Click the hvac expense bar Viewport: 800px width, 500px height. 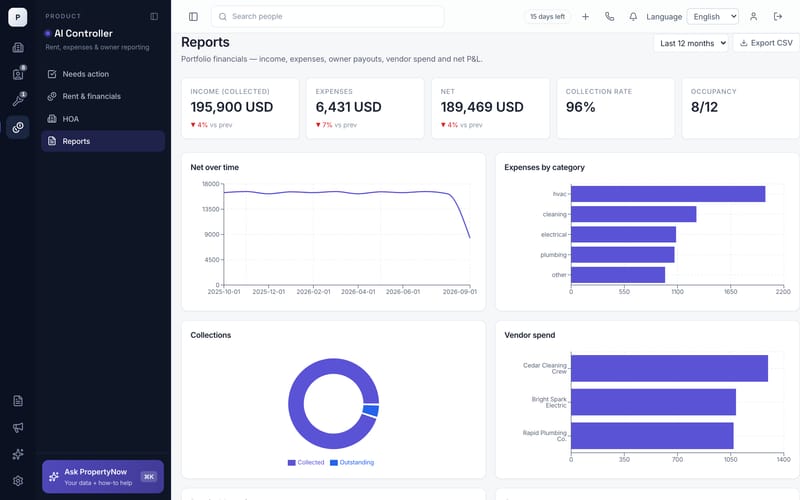[668, 194]
